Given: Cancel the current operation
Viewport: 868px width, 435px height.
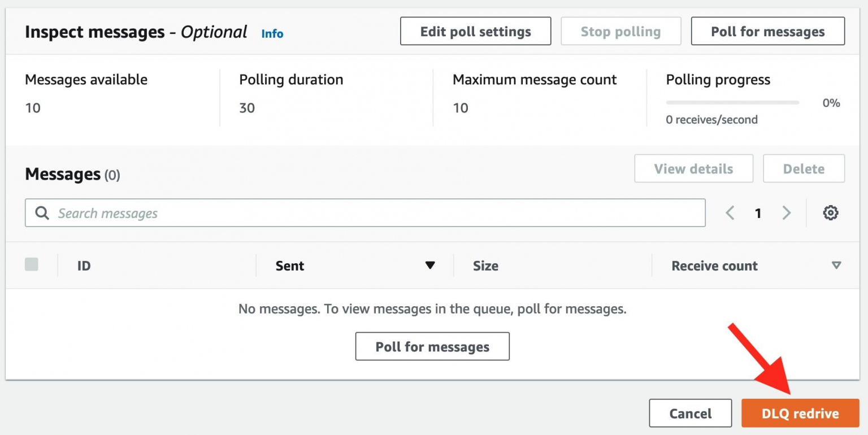Looking at the screenshot, I should (x=690, y=413).
